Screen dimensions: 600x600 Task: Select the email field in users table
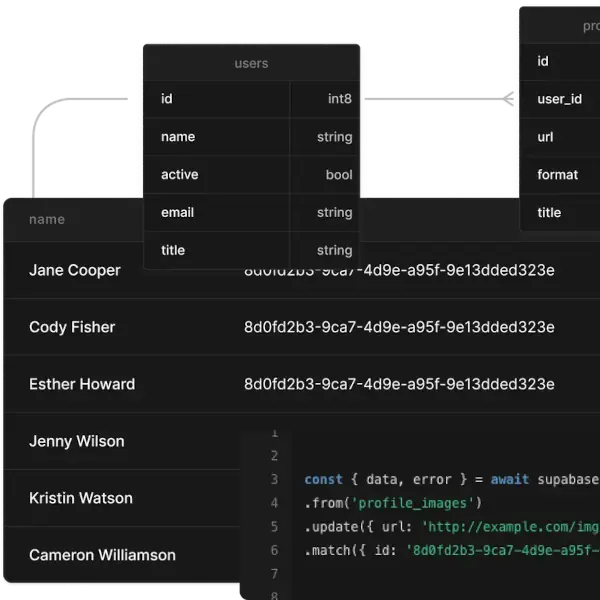(177, 213)
